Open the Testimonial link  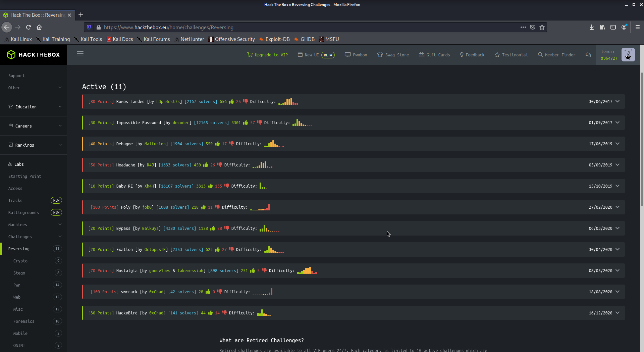[511, 55]
